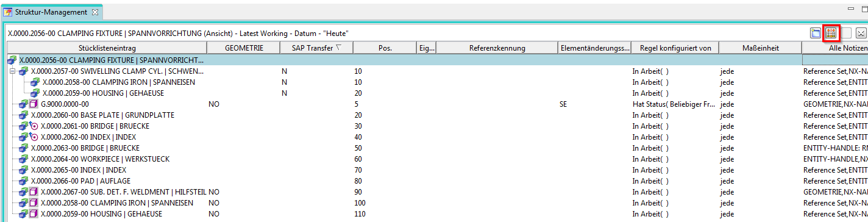The height and width of the screenshot is (222, 868).
Task: Click root CLAMPING FIXTURE assembly icon
Action: pyautogui.click(x=12, y=60)
